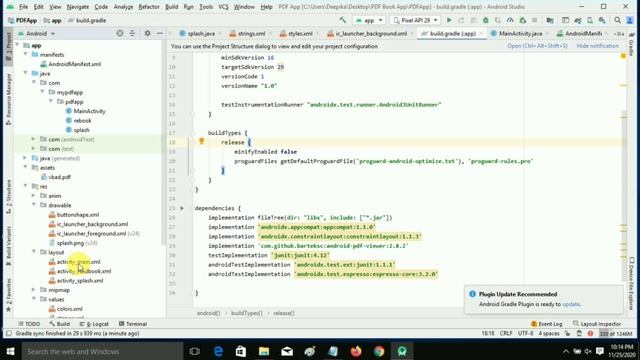Viewport: 640px width, 360px height.
Task: Select buttonshape.xml in the drawable folder
Action: coord(73,215)
